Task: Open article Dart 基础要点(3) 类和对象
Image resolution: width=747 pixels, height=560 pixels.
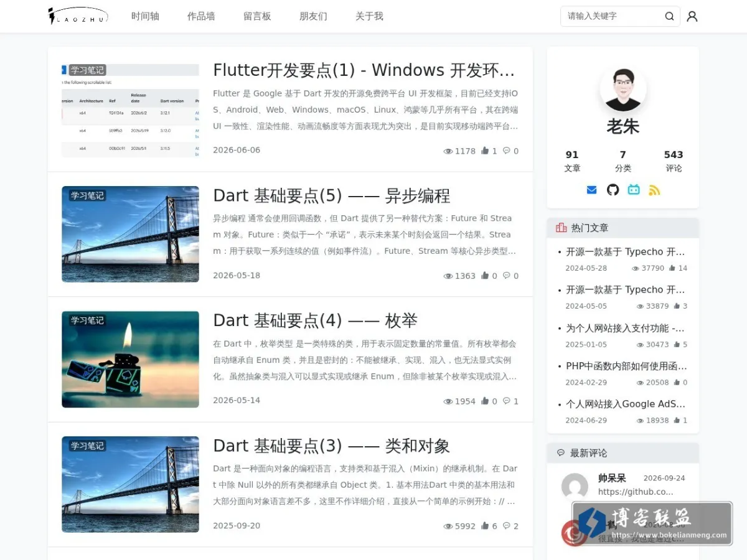Action: point(331,446)
